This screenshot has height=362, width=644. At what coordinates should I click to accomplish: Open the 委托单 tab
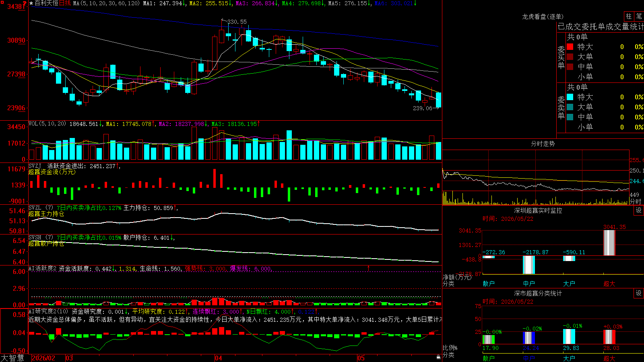point(593,27)
